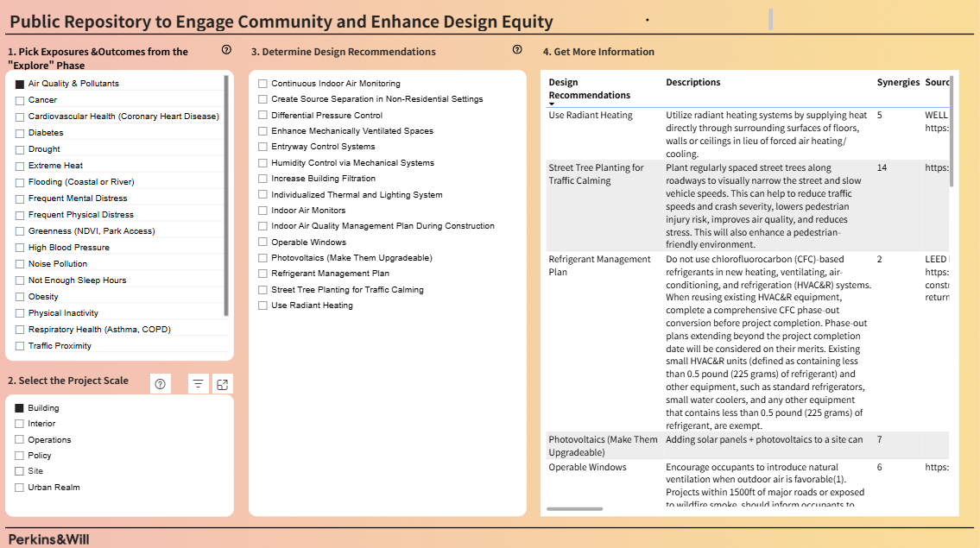The width and height of the screenshot is (980, 548).
Task: Click the filter lines icon above scale list
Action: [x=199, y=384]
